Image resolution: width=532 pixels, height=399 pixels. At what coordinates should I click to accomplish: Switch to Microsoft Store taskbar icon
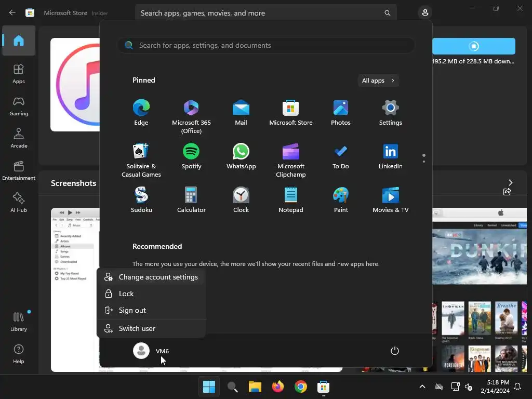(x=323, y=387)
